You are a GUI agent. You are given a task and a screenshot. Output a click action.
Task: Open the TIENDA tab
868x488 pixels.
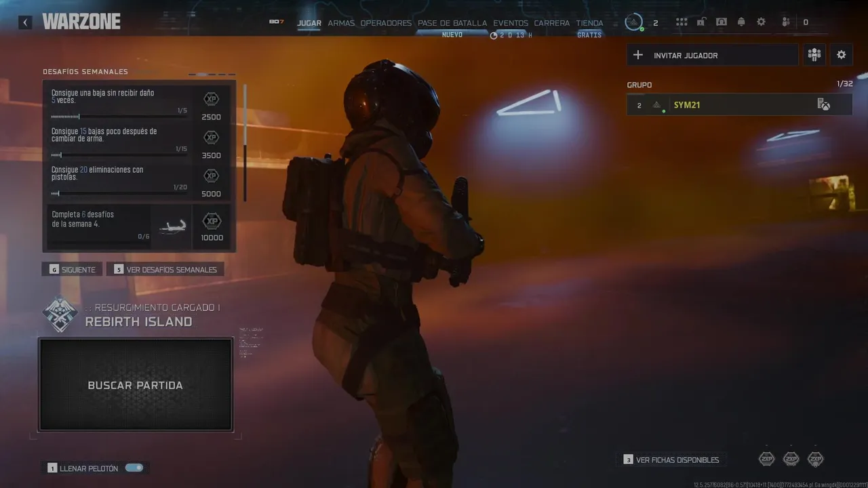click(x=589, y=23)
